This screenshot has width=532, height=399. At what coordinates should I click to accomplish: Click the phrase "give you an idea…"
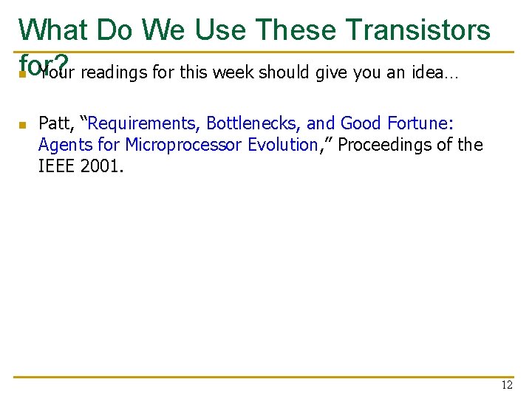click(387, 72)
